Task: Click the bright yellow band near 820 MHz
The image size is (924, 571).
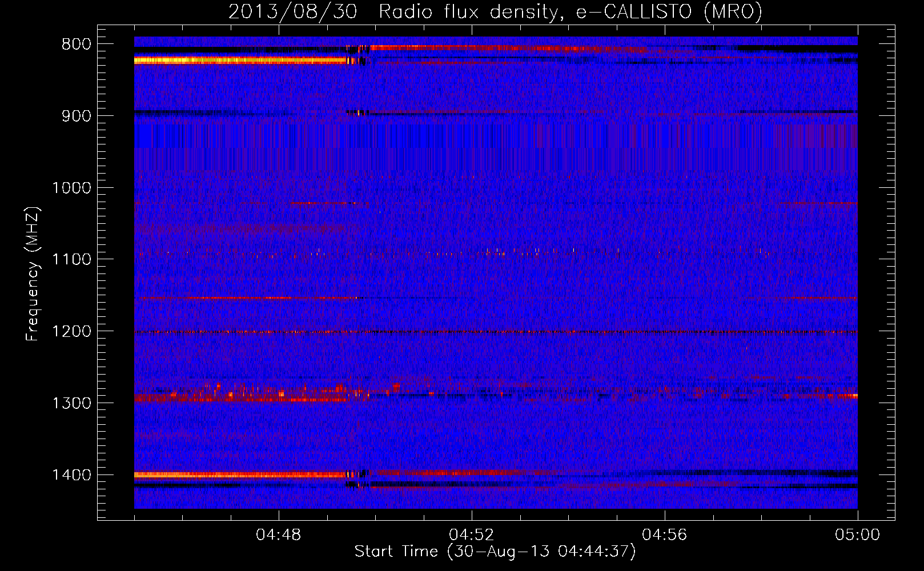Action: click(240, 60)
